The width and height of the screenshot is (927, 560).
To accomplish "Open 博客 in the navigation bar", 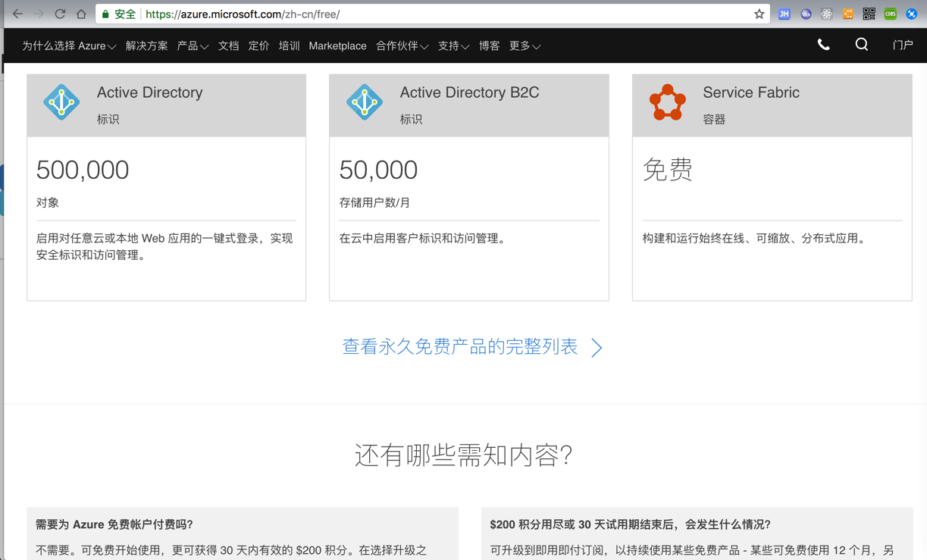I will [489, 46].
